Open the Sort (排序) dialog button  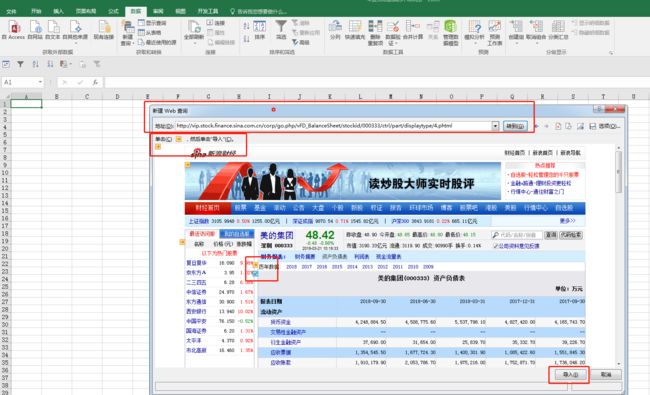tap(260, 30)
